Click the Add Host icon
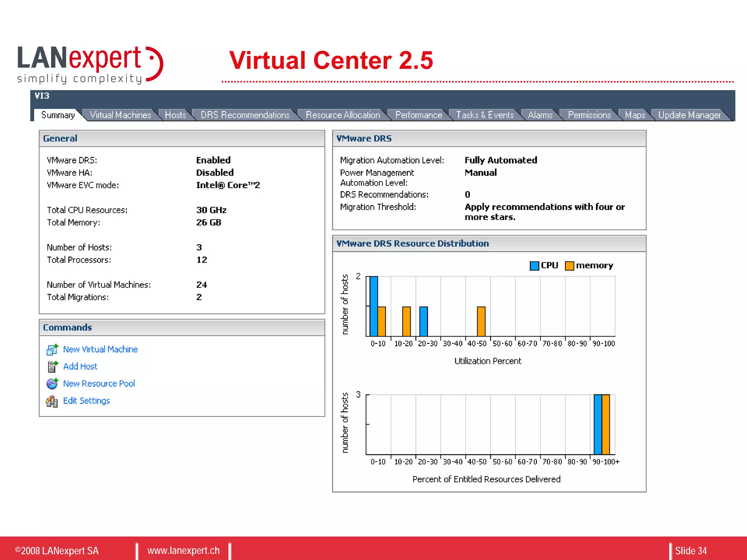Image resolution: width=747 pixels, height=560 pixels. click(x=53, y=366)
